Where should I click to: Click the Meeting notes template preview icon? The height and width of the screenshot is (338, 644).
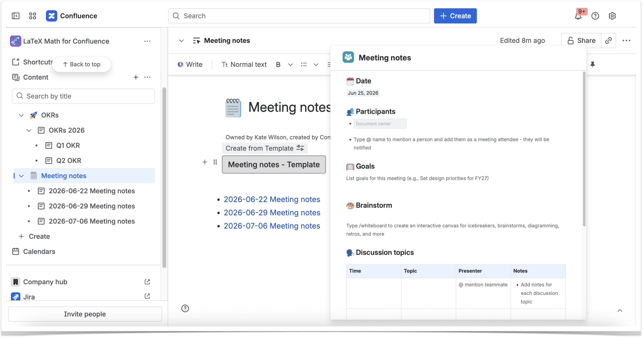click(x=348, y=57)
